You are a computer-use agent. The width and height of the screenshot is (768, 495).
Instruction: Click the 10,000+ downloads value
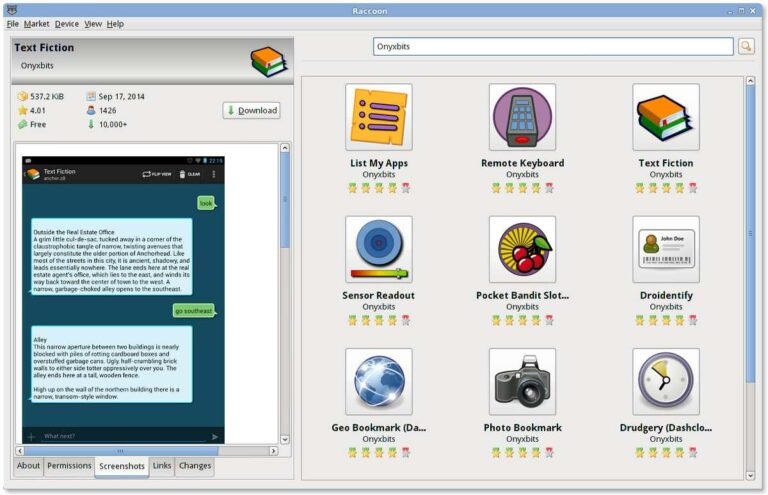click(x=113, y=124)
